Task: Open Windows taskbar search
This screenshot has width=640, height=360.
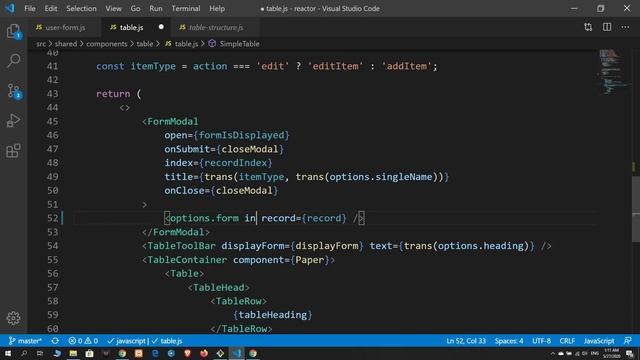Action: [x=24, y=353]
